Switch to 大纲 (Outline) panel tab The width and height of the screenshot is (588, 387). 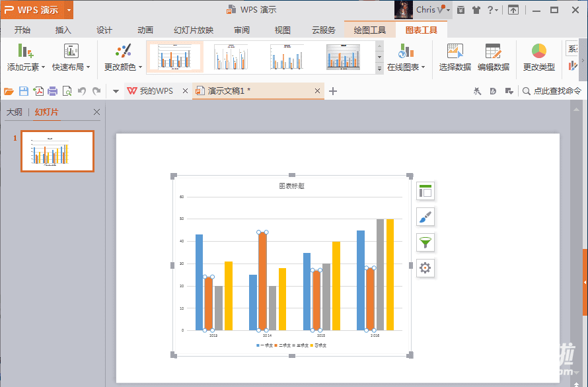[x=14, y=112]
